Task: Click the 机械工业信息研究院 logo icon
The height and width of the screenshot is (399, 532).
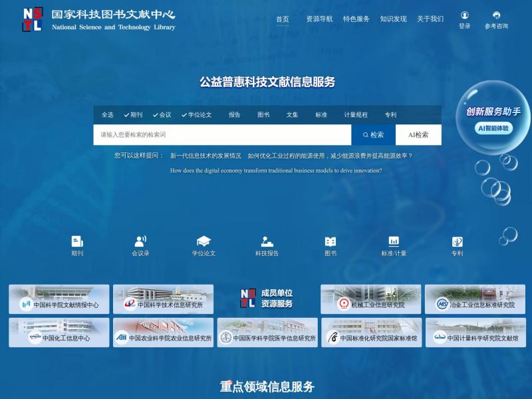Action: [344, 305]
